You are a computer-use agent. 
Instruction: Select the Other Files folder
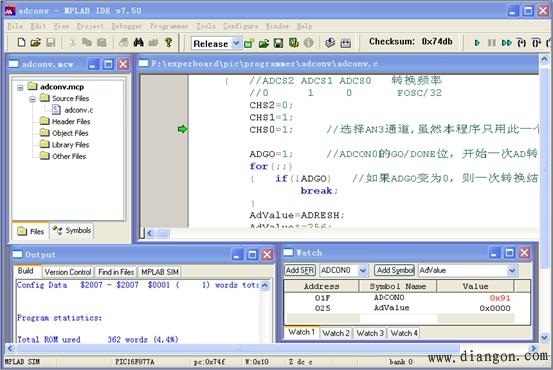(63, 156)
